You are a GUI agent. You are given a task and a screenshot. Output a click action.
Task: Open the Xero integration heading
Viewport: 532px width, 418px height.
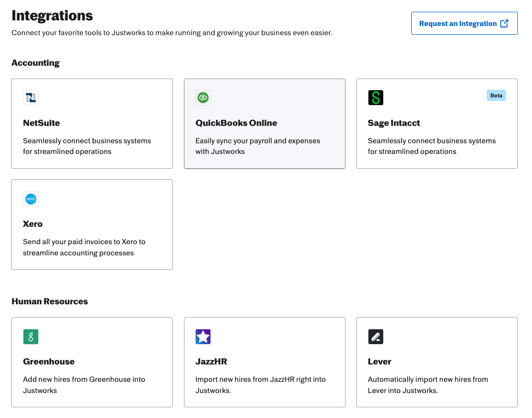[x=33, y=224]
